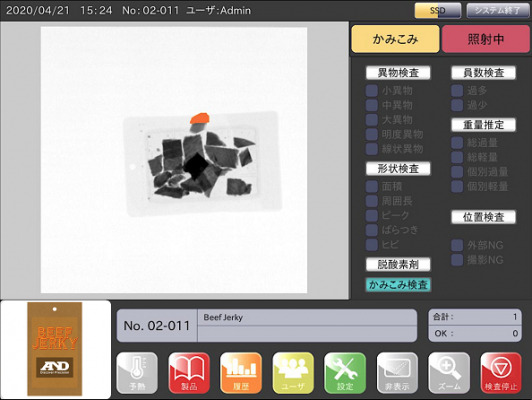The image size is (532, 400).
Task: Stop inspection with the 検査停止 icon
Action: coord(501,373)
